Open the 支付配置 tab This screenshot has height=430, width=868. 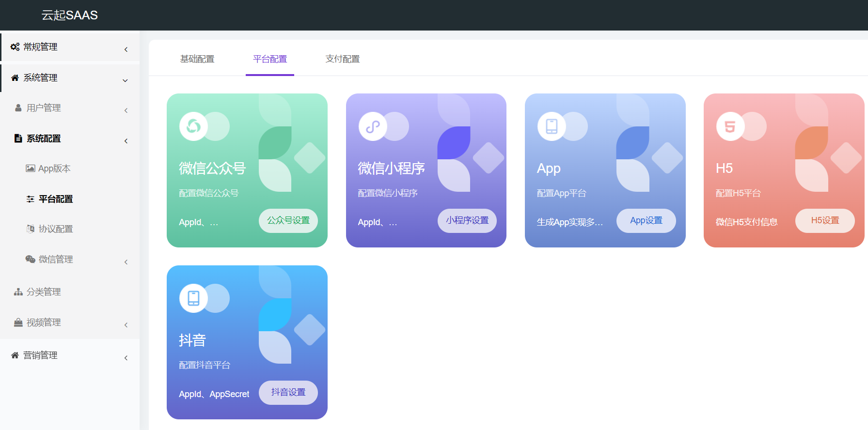click(343, 59)
